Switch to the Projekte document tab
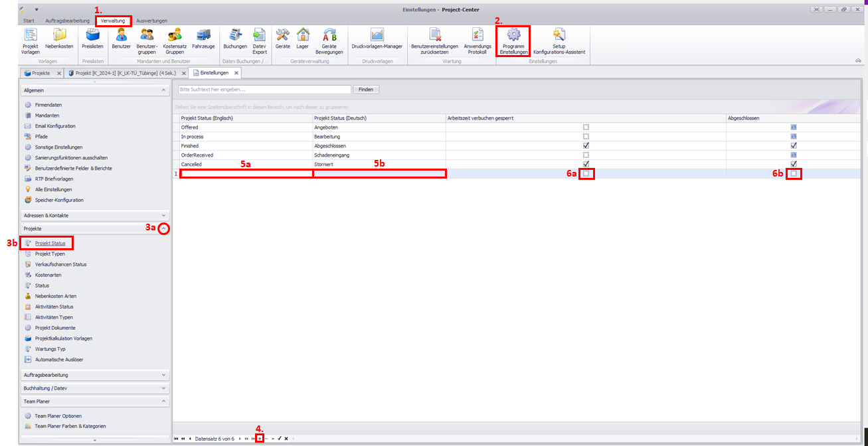This screenshot has width=868, height=446. click(x=41, y=73)
